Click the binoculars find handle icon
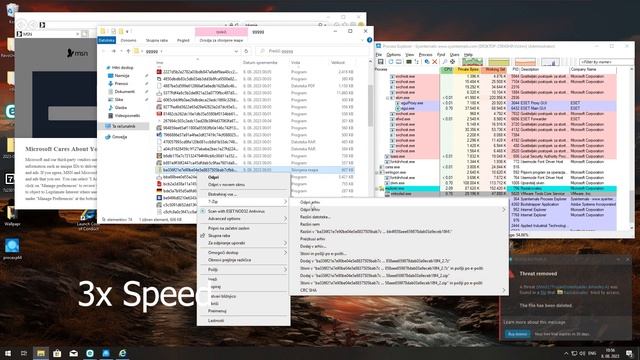This screenshot has width=640, height=360. pos(445,62)
